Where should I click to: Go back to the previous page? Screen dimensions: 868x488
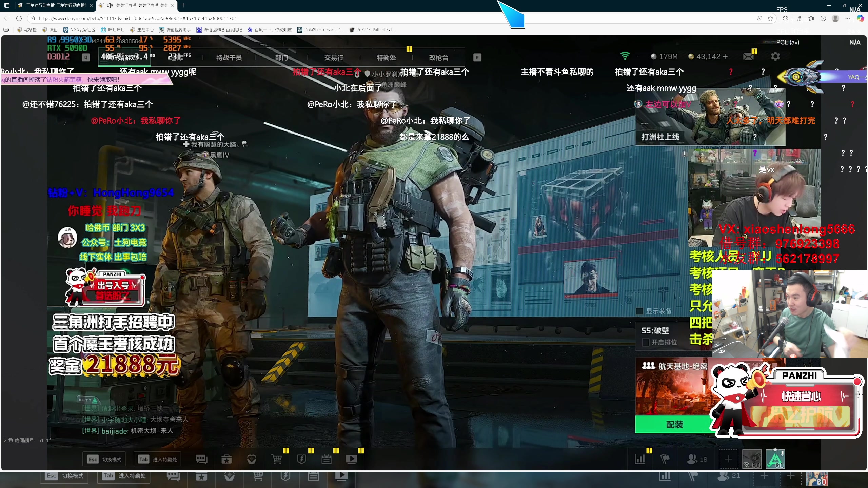(x=7, y=18)
